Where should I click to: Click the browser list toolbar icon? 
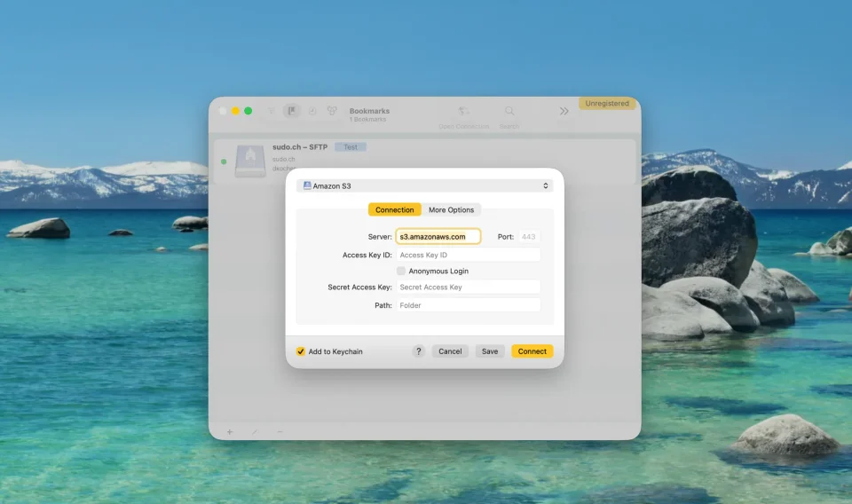click(x=272, y=111)
